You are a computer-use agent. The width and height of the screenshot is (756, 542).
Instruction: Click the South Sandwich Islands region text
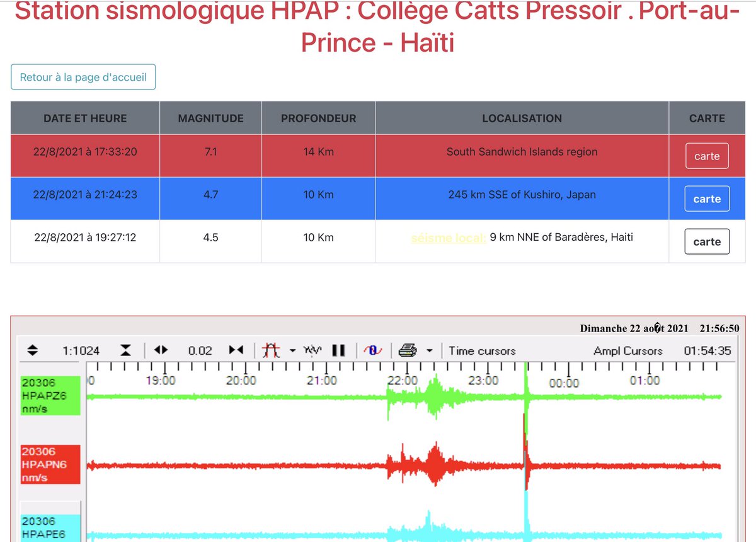tap(522, 152)
